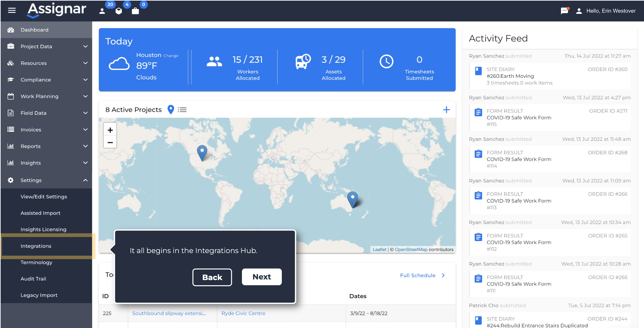This screenshot has height=328, width=644.
Task: Open the Audit Trail menu item
Action: (x=33, y=279)
